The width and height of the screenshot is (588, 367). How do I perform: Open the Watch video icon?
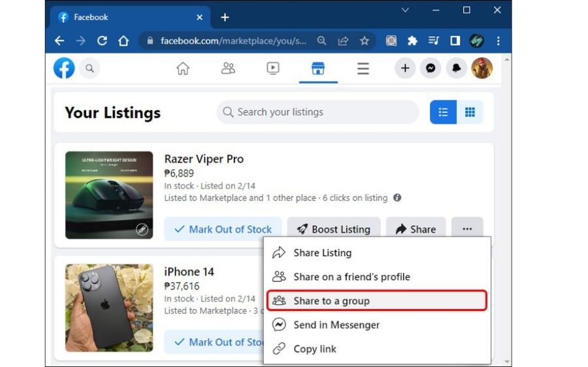tap(273, 68)
